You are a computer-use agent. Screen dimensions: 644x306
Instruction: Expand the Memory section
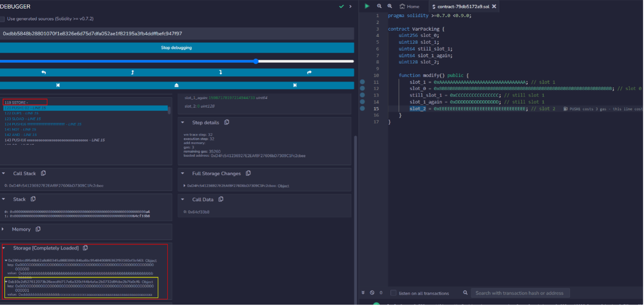(4, 229)
